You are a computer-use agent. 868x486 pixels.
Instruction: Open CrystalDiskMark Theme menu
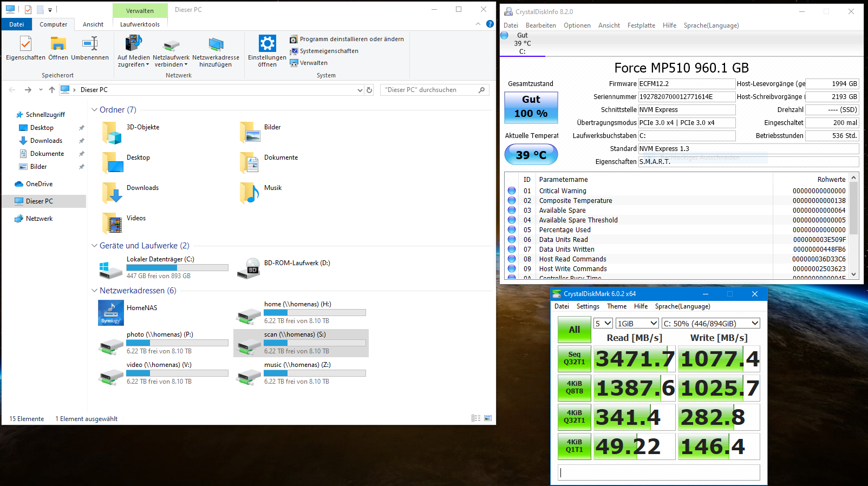pyautogui.click(x=617, y=306)
